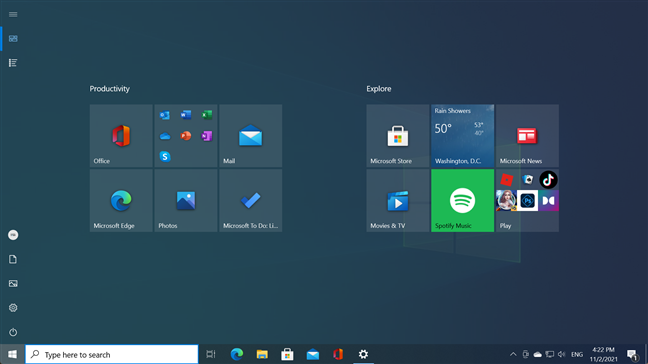Screen dimensions: 648x364
Task: Open the Microsoft Edge tile
Action: [x=121, y=200]
